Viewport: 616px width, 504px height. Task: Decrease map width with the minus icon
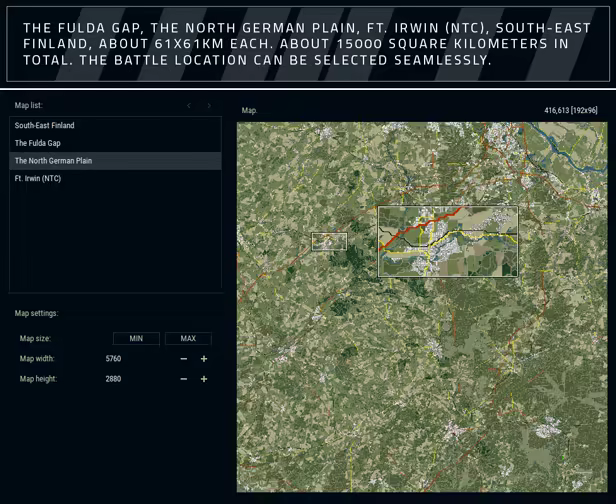(184, 359)
